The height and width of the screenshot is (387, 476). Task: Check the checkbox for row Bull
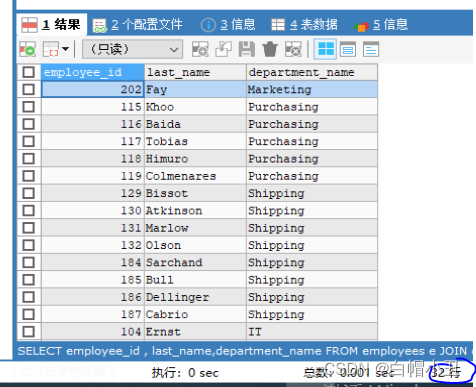[28, 280]
